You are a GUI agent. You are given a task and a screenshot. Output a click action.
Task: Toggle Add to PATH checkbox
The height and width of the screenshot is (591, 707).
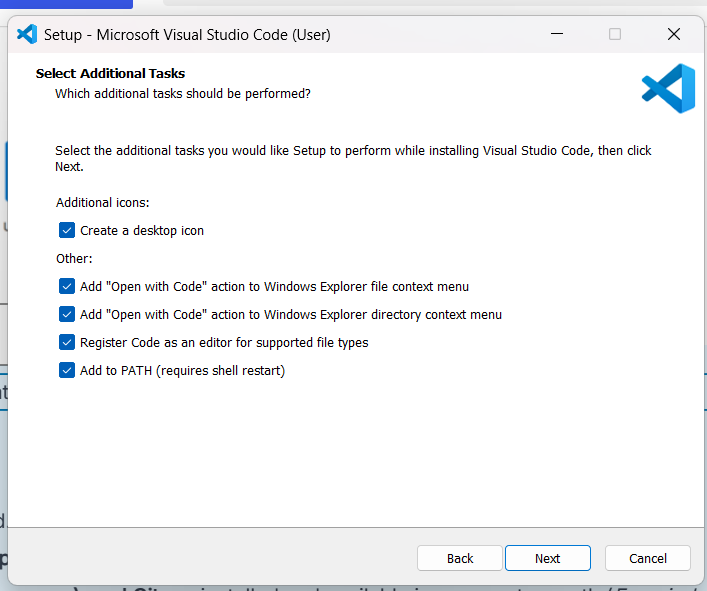click(x=67, y=370)
